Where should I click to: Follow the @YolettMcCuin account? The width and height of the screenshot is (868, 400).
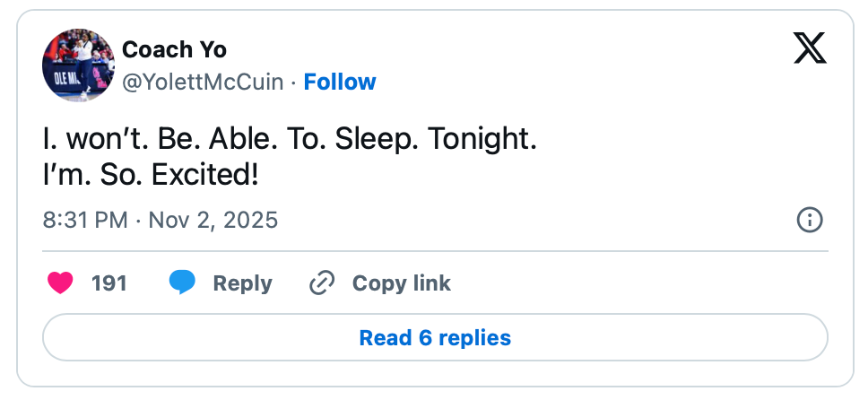(x=340, y=82)
